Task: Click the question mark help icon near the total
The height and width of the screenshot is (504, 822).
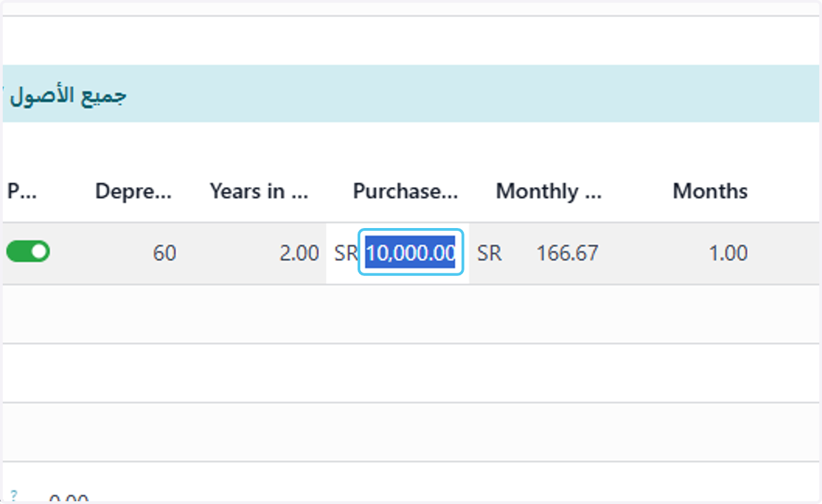Action: [x=14, y=495]
